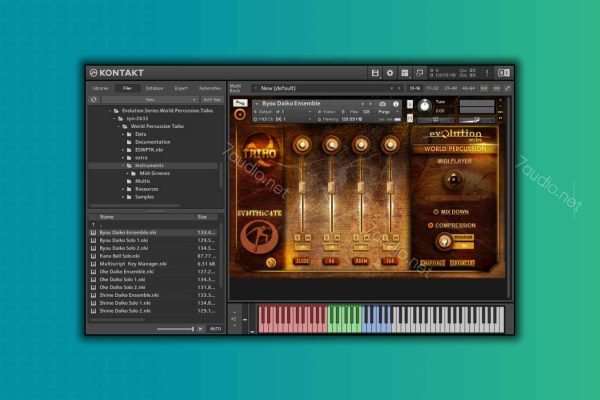
Task: Open instrument edit wrench icon
Action: 240,103
